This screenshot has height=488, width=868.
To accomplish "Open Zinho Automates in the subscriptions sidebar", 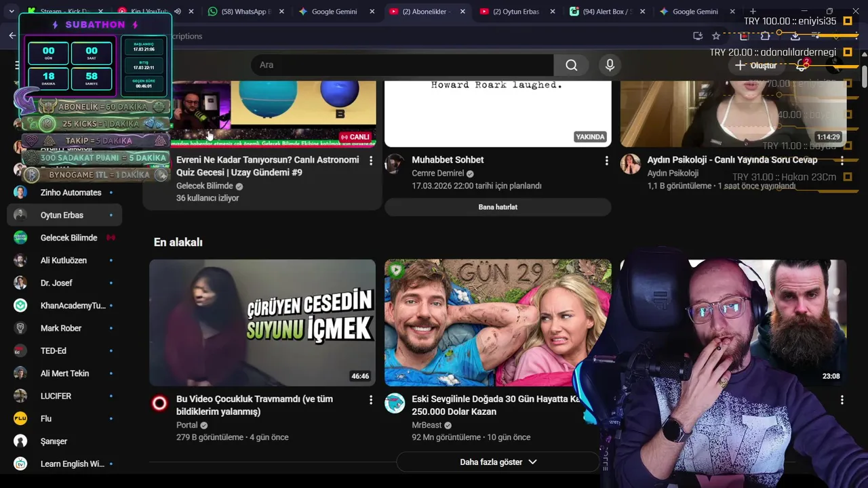I will pos(64,192).
